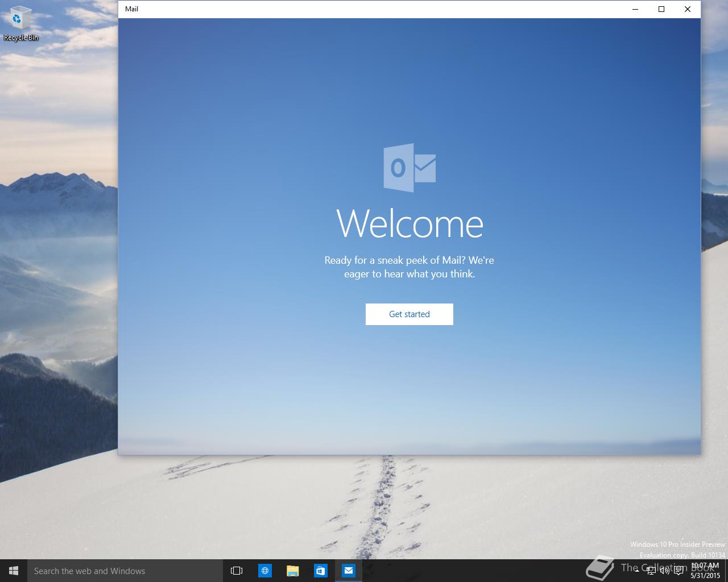Open the Recycle Bin desktop icon
This screenshot has width=728, height=582.
coord(21,24)
